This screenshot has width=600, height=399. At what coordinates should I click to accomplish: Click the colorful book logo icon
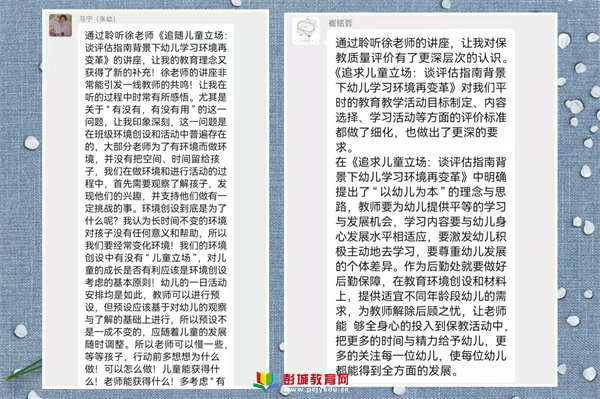coord(267,381)
